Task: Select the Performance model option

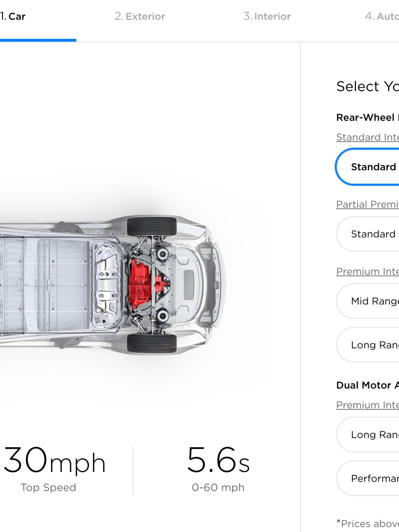Action: click(368, 478)
